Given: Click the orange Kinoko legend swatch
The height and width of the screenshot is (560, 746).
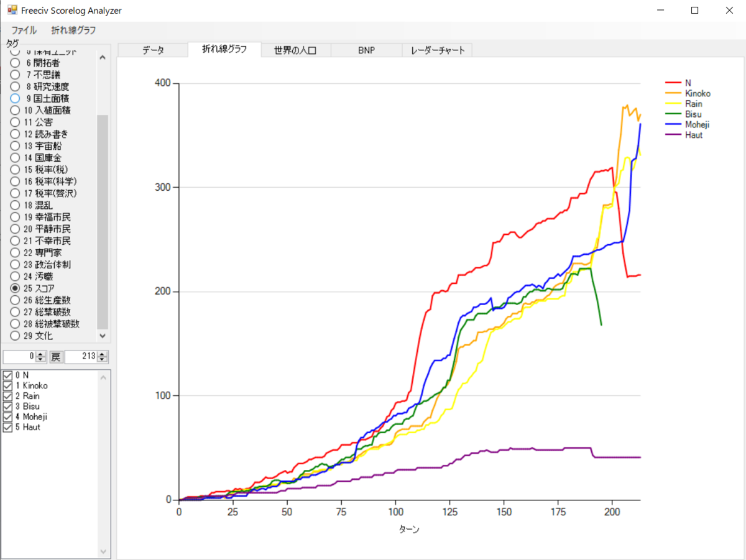Looking at the screenshot, I should (x=673, y=93).
